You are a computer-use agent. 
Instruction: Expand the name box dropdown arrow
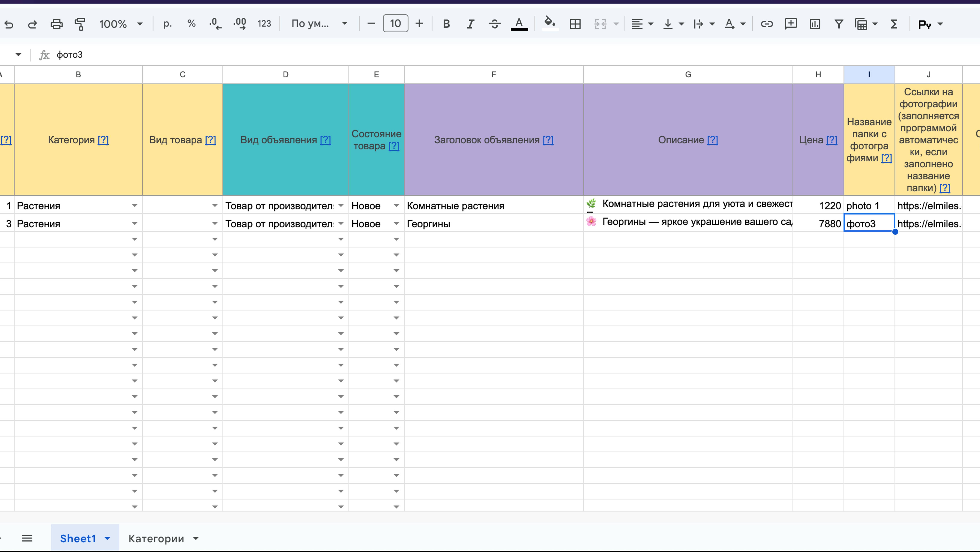(18, 55)
